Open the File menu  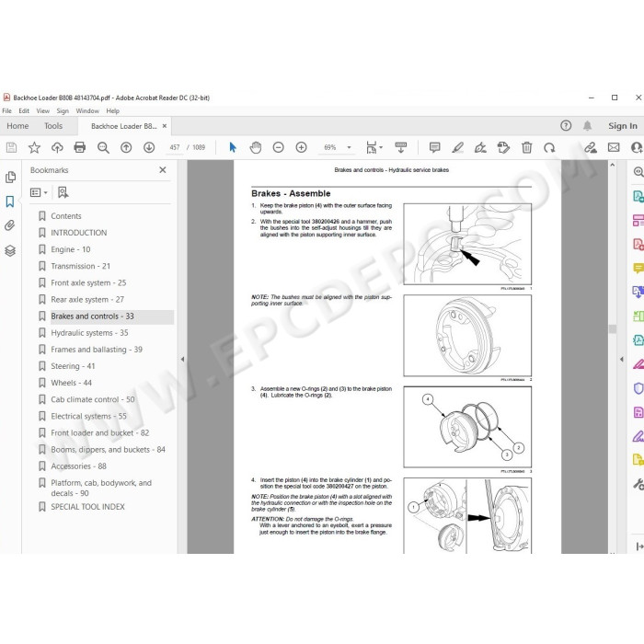point(7,111)
